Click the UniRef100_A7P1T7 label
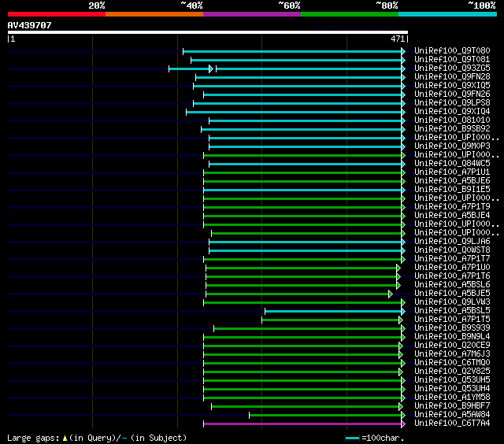Image resolution: width=504 pixels, height=444 pixels. pos(452,259)
